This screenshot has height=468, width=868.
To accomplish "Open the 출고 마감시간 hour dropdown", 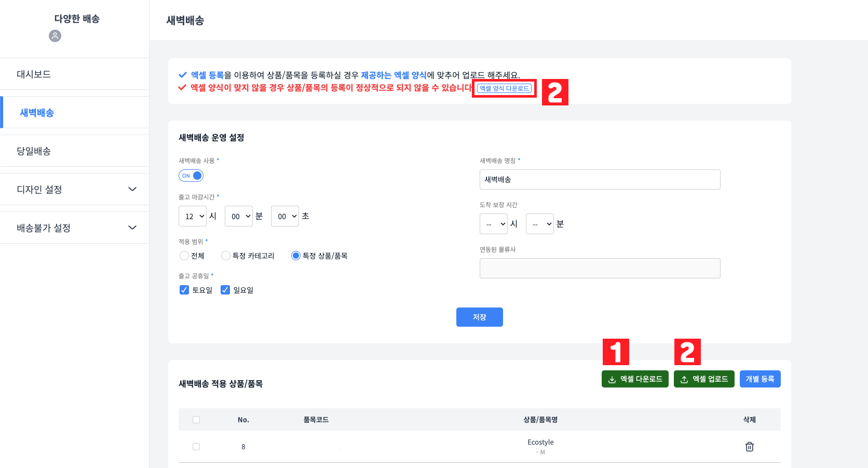I will 193,216.
